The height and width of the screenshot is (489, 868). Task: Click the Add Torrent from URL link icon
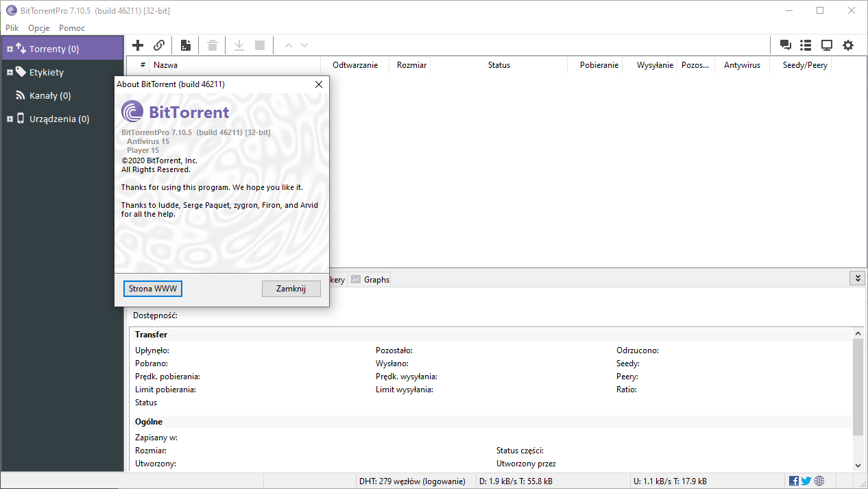point(159,45)
